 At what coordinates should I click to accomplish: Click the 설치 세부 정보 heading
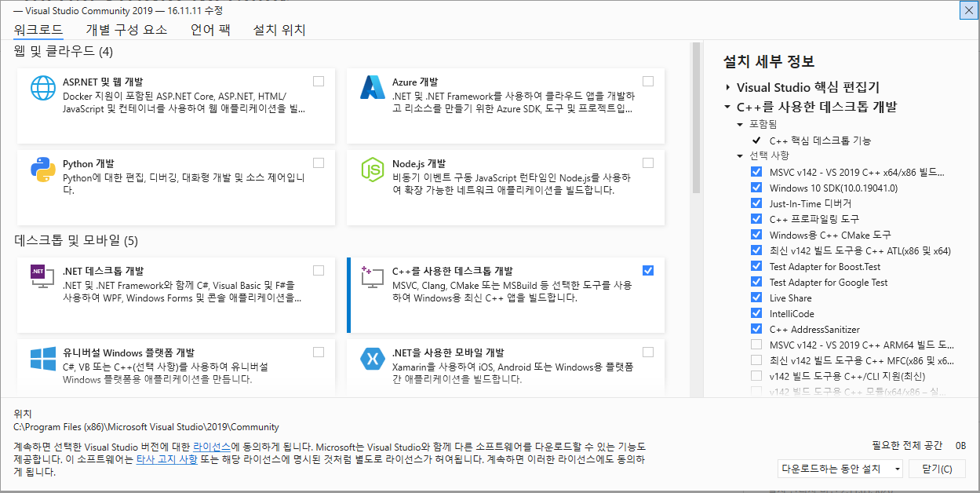point(769,61)
